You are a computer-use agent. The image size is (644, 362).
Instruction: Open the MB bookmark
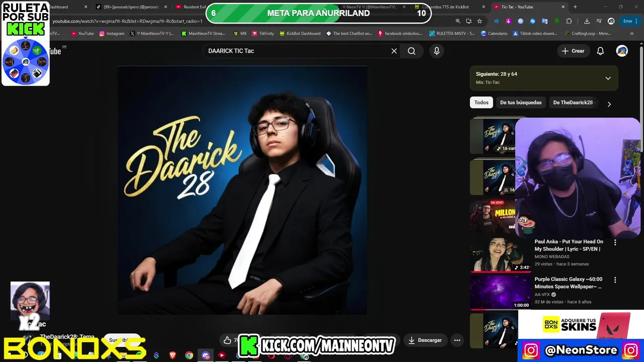(x=240, y=34)
